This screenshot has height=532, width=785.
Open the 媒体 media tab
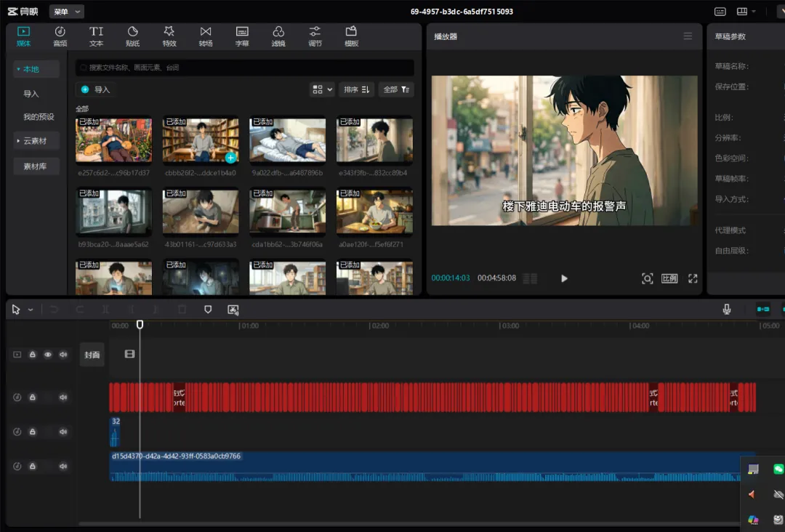(x=23, y=36)
